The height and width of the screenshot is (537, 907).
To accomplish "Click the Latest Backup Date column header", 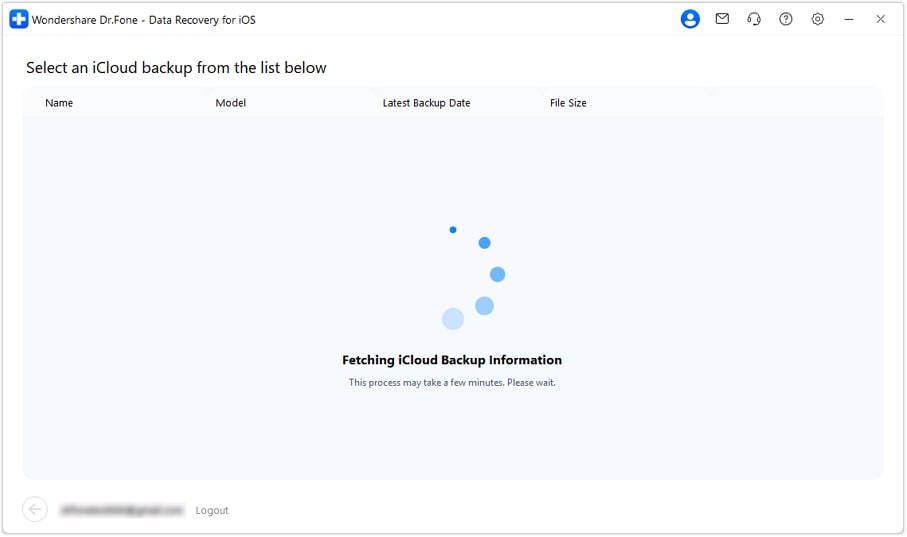I will (x=426, y=103).
